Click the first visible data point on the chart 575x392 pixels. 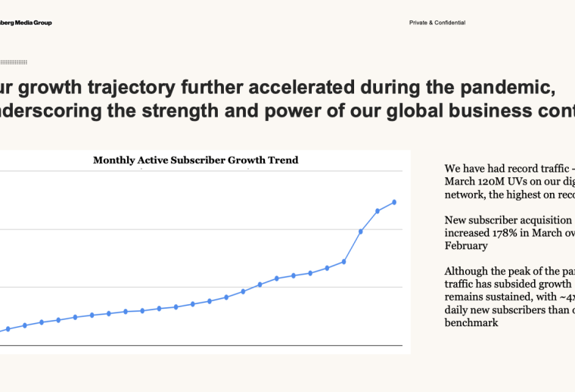8,329
